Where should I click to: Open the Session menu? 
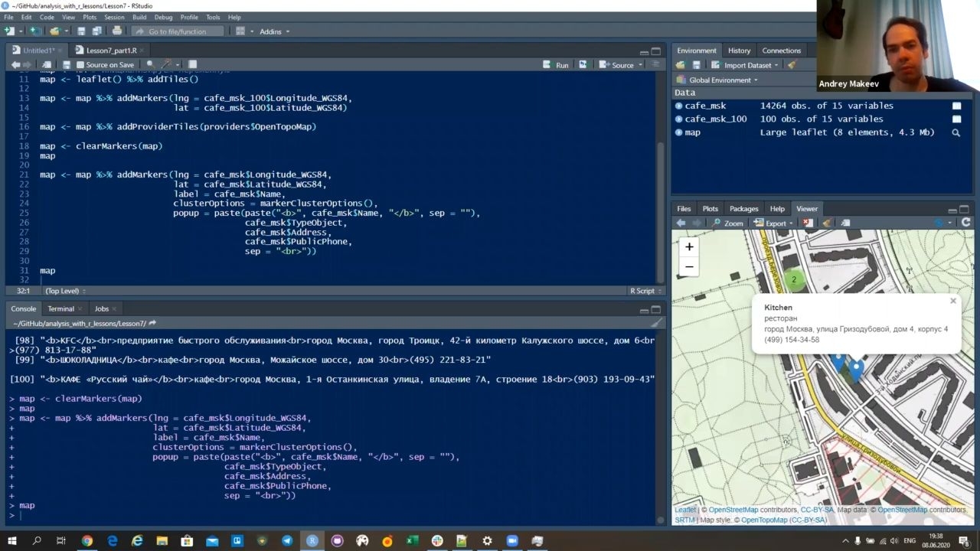(114, 17)
